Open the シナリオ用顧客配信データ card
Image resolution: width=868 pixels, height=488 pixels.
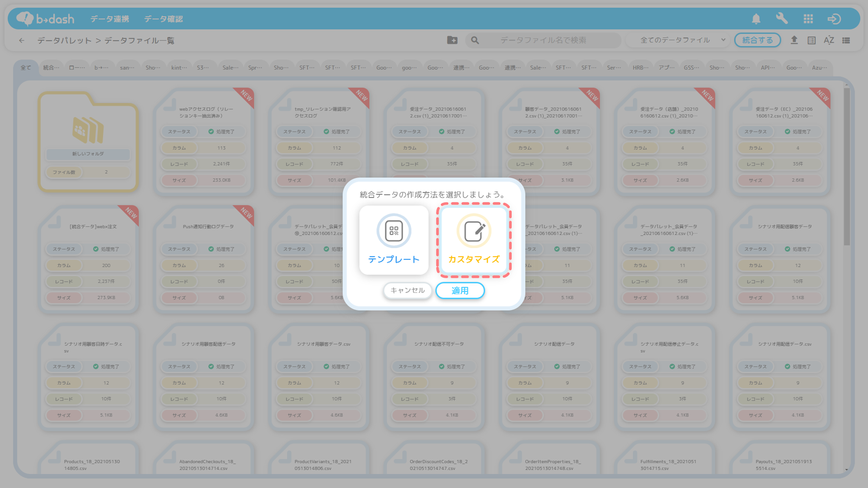tap(204, 377)
